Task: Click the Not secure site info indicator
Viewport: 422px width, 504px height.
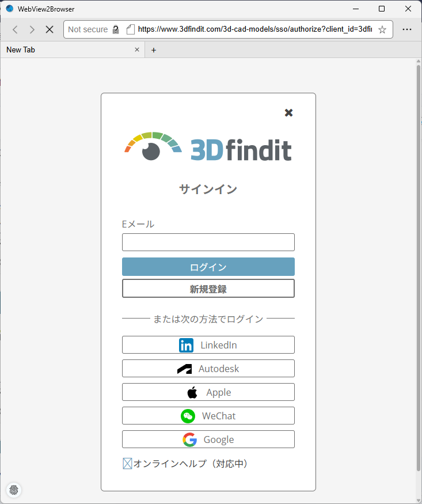Action: (93, 29)
